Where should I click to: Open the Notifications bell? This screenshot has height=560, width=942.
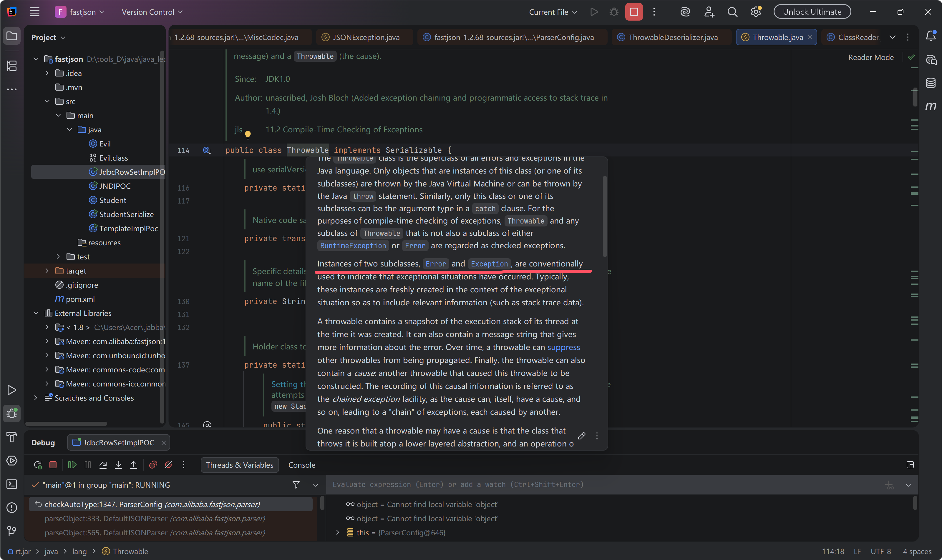tap(931, 36)
